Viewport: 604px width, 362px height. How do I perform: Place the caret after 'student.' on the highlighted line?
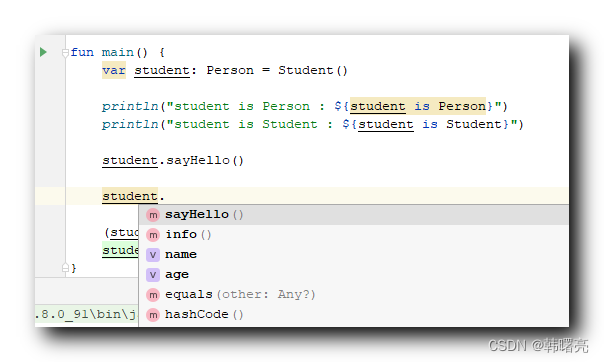click(x=166, y=196)
